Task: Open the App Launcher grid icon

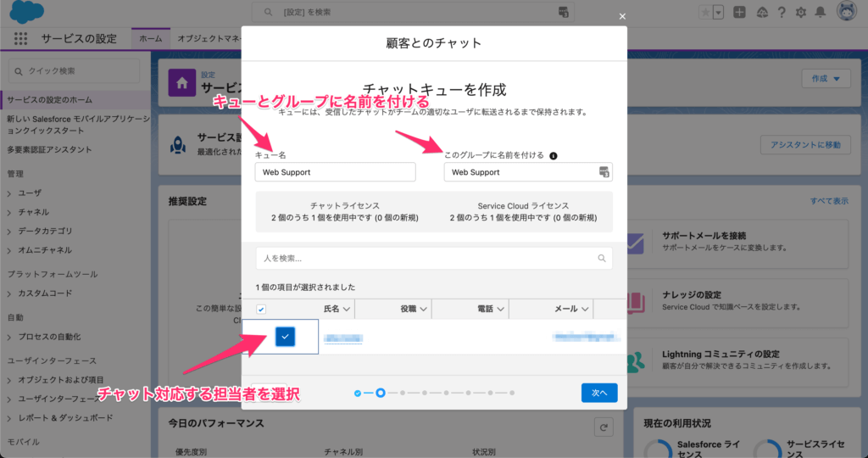Action: [20, 38]
